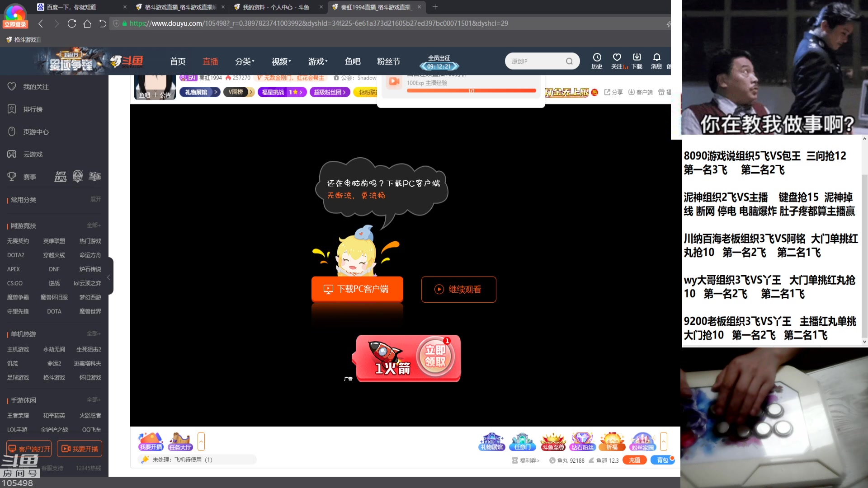The width and height of the screenshot is (868, 488).
Task: Open history clock icon in Douyu header
Action: pos(597,61)
